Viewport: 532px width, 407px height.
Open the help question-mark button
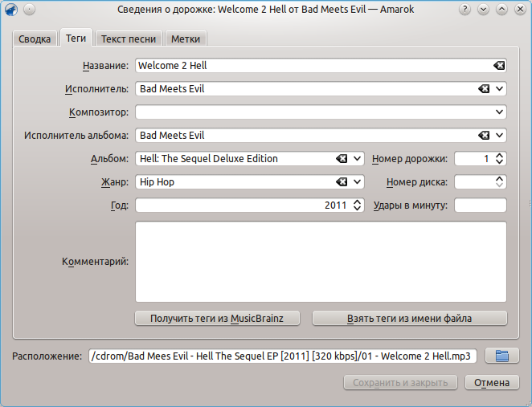[x=464, y=10]
